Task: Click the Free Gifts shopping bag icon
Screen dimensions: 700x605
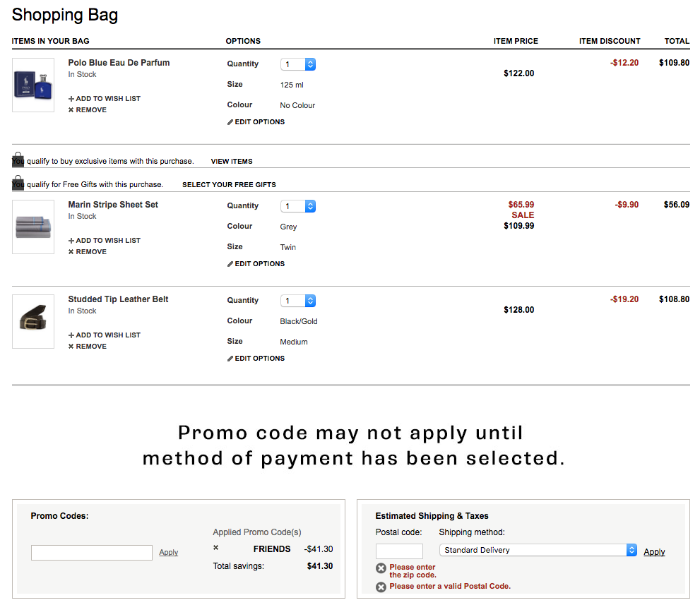Action: 18,182
